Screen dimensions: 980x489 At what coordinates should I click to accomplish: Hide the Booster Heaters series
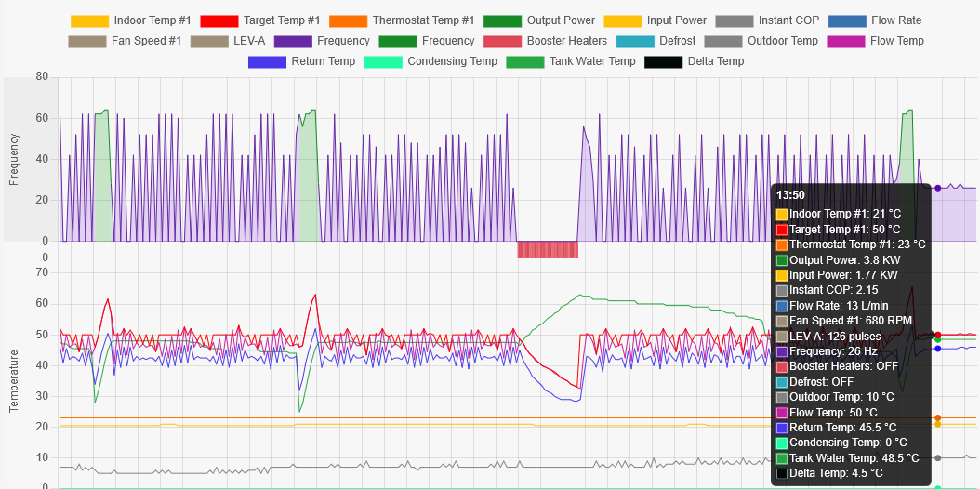coord(566,41)
